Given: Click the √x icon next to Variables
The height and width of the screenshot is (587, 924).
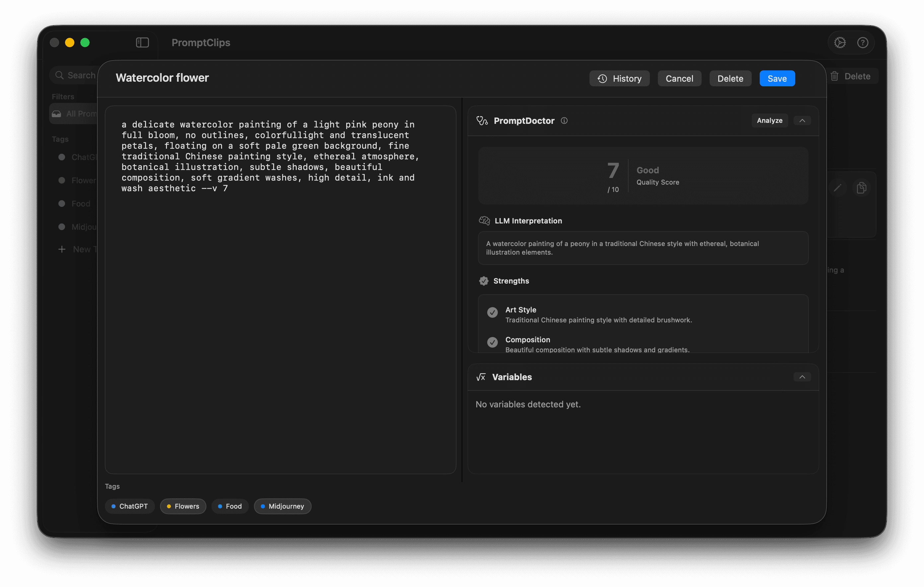Looking at the screenshot, I should 481,377.
